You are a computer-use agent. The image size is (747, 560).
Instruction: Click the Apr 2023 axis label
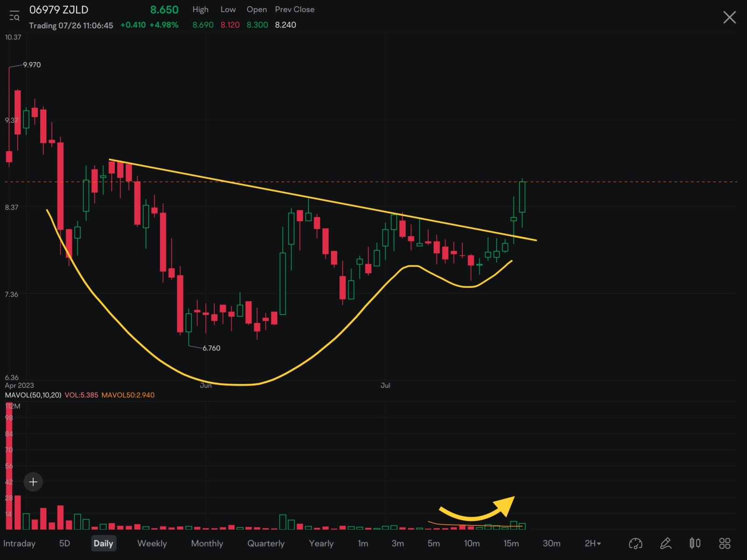19,385
